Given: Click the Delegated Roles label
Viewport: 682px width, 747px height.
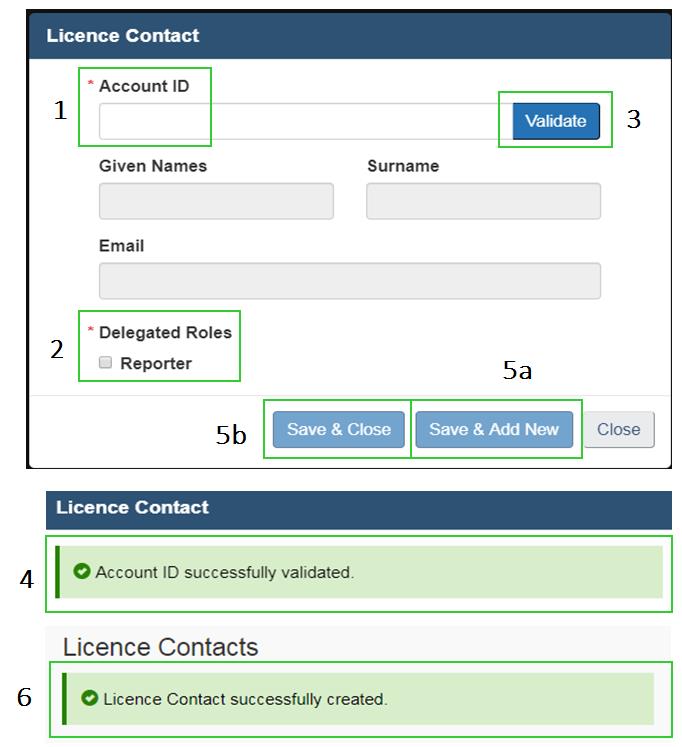Looking at the screenshot, I should [165, 332].
